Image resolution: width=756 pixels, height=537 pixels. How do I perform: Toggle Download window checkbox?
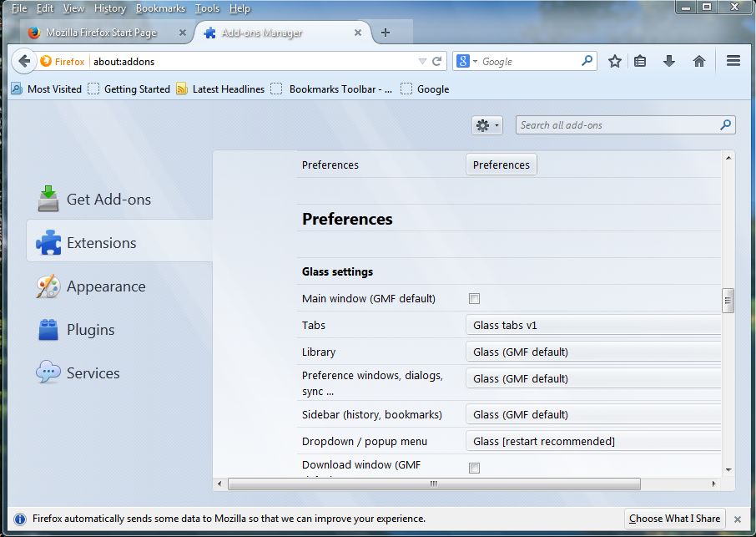(475, 468)
